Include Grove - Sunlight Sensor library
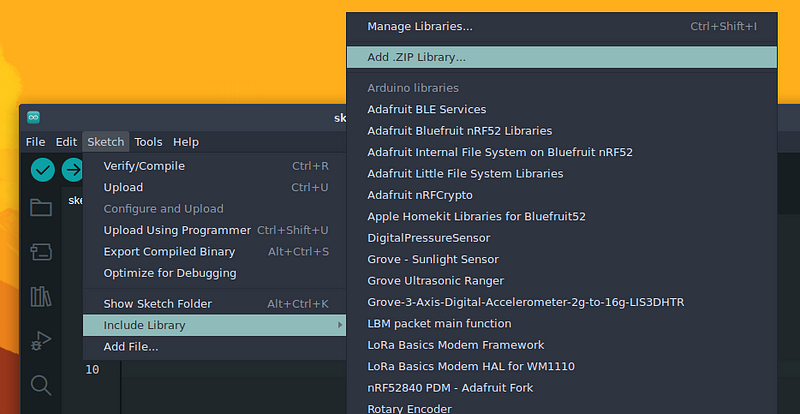800x414 pixels. point(562,259)
